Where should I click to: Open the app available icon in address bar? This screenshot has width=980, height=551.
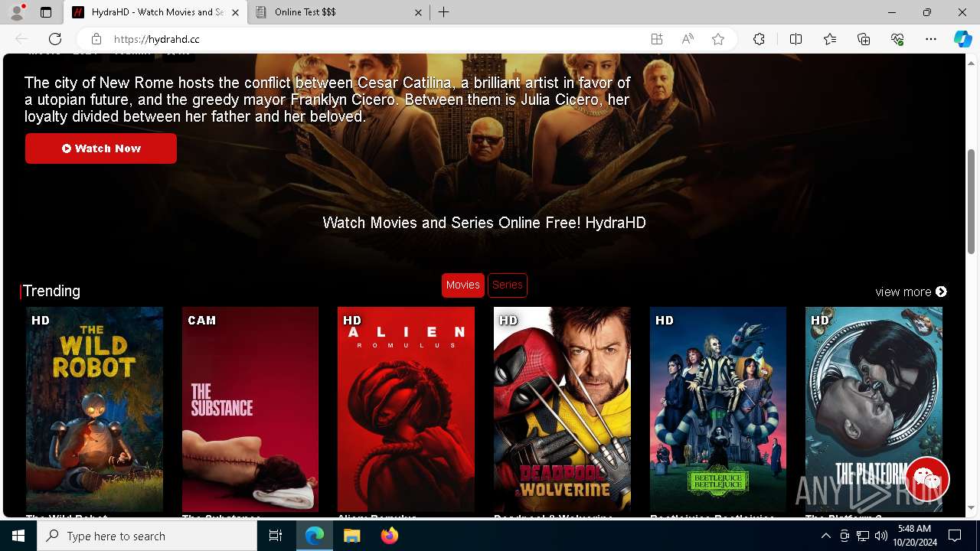click(657, 39)
